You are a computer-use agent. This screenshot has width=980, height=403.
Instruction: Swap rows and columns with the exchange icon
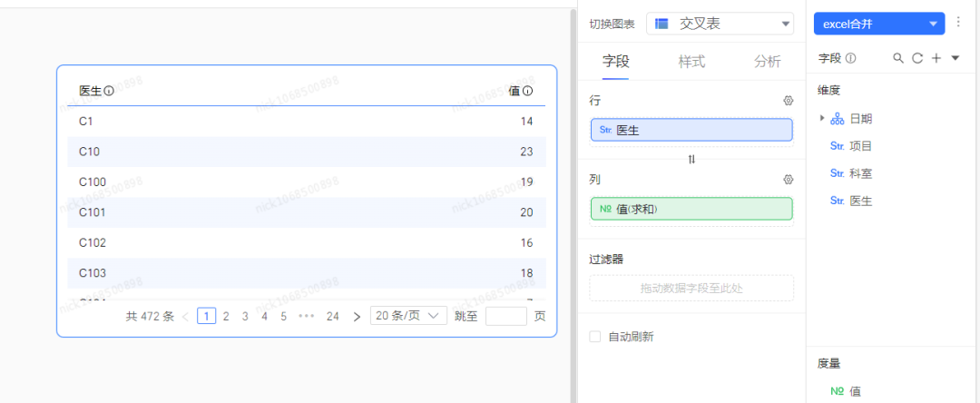tap(691, 160)
